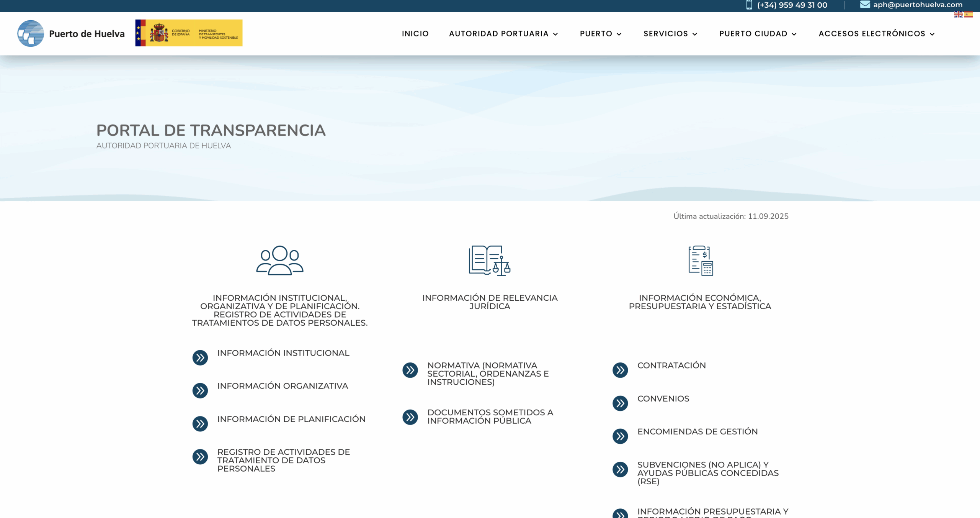Click the arrow icon beside Convenios

[620, 403]
